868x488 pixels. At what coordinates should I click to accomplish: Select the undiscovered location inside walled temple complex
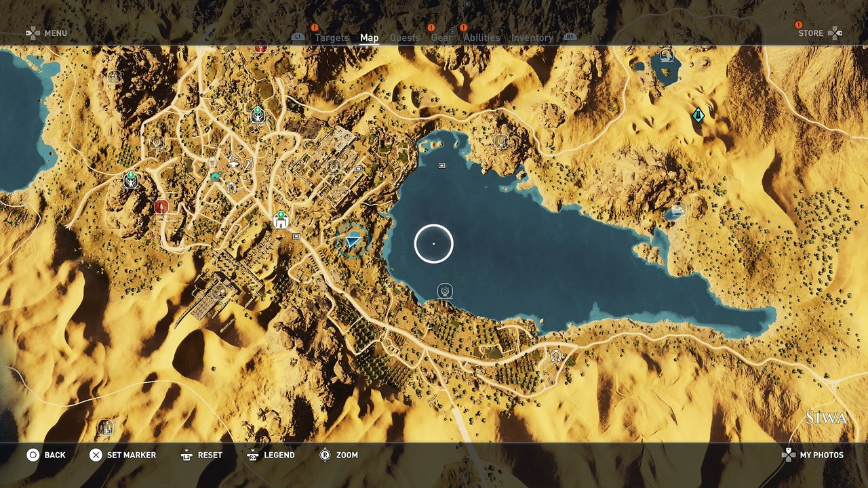click(333, 167)
